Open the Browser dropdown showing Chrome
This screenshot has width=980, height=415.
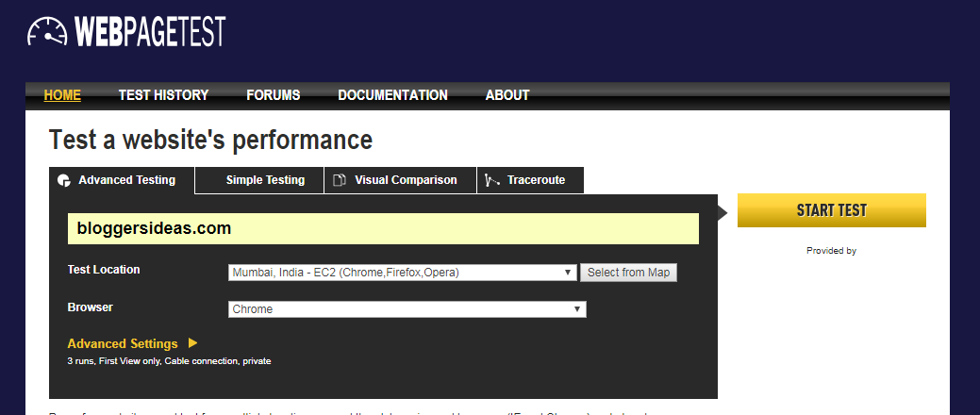pyautogui.click(x=407, y=309)
